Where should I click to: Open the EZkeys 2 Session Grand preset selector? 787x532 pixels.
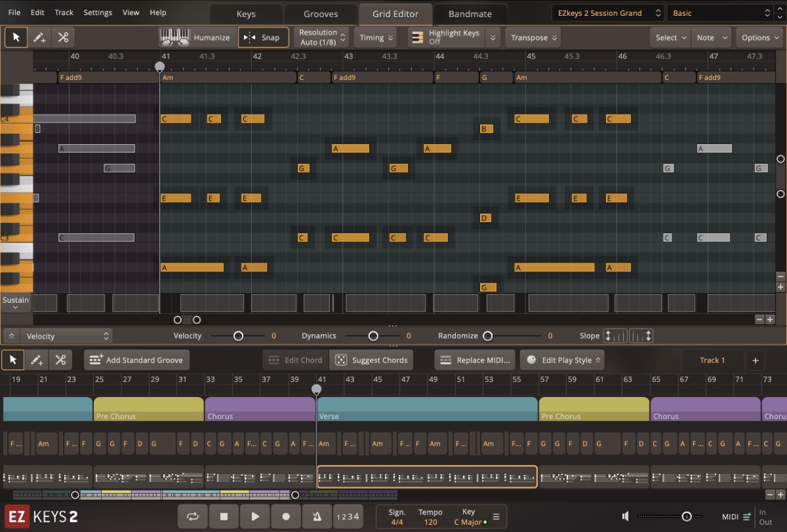pyautogui.click(x=605, y=12)
